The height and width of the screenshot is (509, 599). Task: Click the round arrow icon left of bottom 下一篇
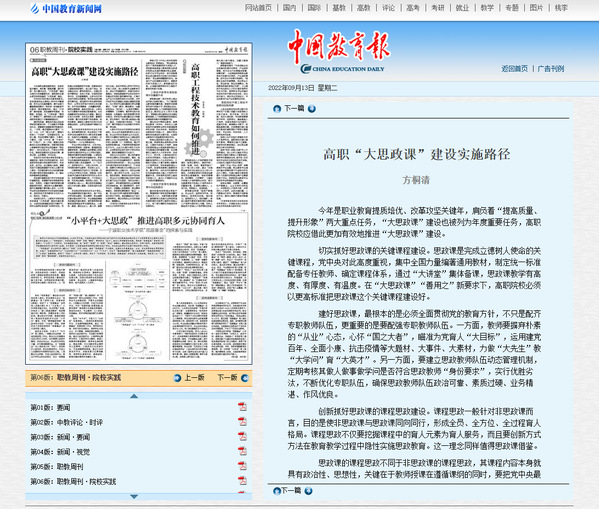(x=277, y=491)
